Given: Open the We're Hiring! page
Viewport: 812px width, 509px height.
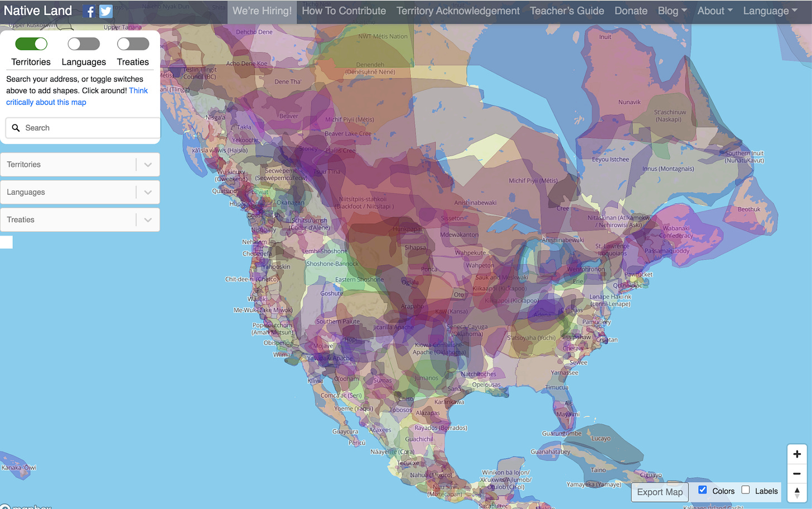Looking at the screenshot, I should pos(262,11).
